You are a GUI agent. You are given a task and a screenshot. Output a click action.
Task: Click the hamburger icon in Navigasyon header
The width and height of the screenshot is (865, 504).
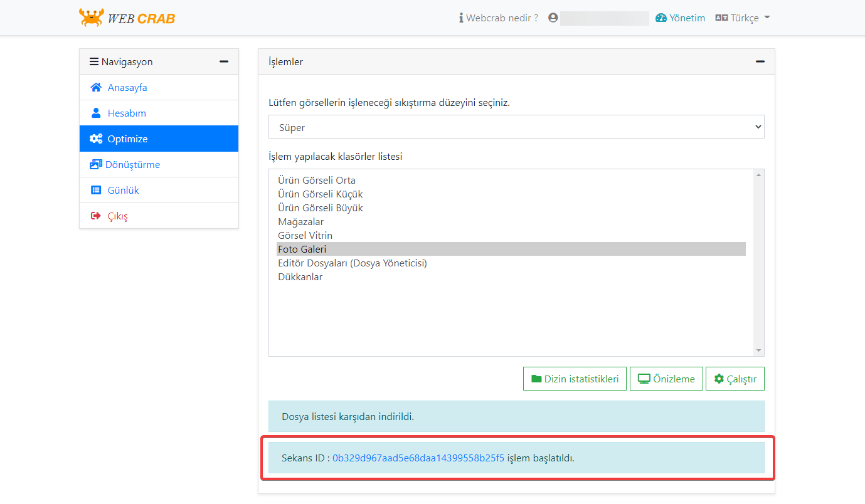[94, 61]
